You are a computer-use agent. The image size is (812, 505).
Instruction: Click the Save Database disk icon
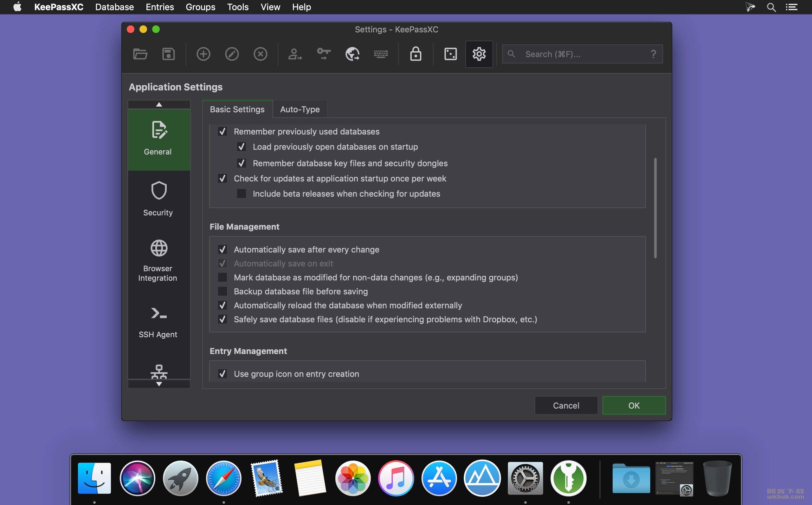click(x=169, y=54)
